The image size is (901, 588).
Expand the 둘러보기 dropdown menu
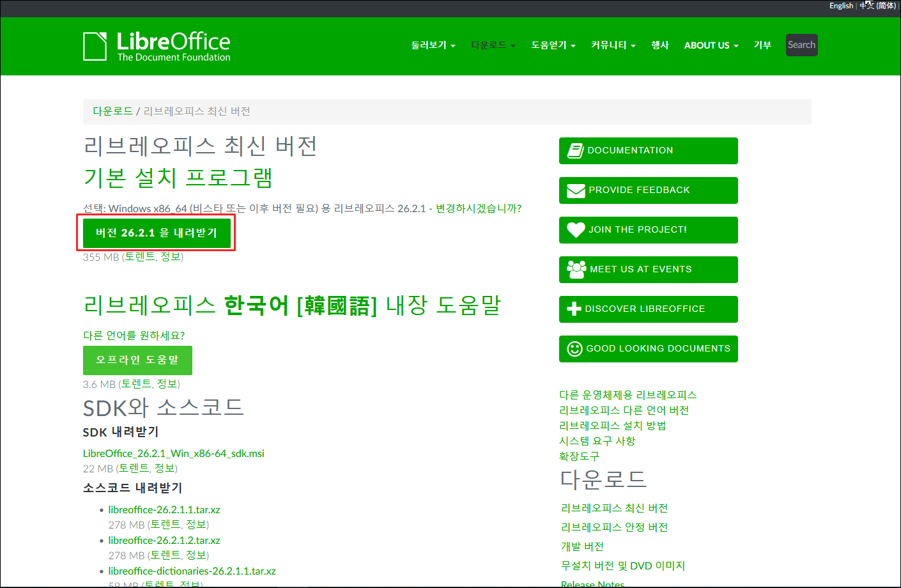click(433, 45)
